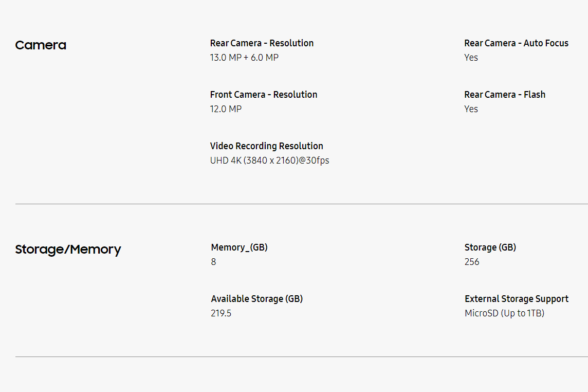588x392 pixels.
Task: Click the Rear Camera - Flash label
Action: pyautogui.click(x=505, y=95)
